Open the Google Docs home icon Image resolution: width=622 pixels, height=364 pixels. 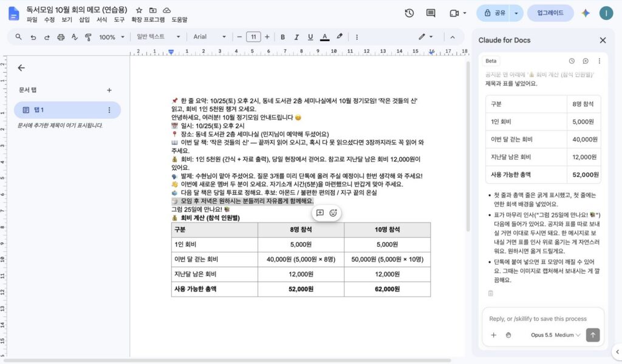(13, 13)
